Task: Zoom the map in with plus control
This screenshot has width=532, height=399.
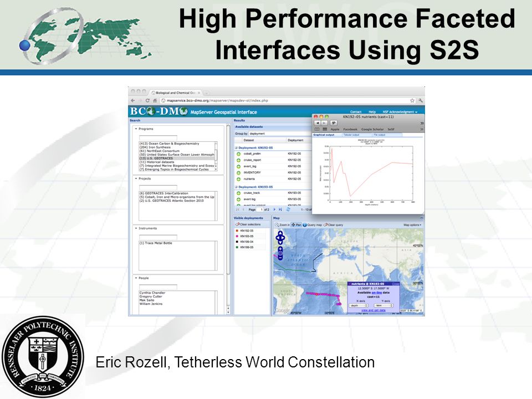Action: pos(280,249)
